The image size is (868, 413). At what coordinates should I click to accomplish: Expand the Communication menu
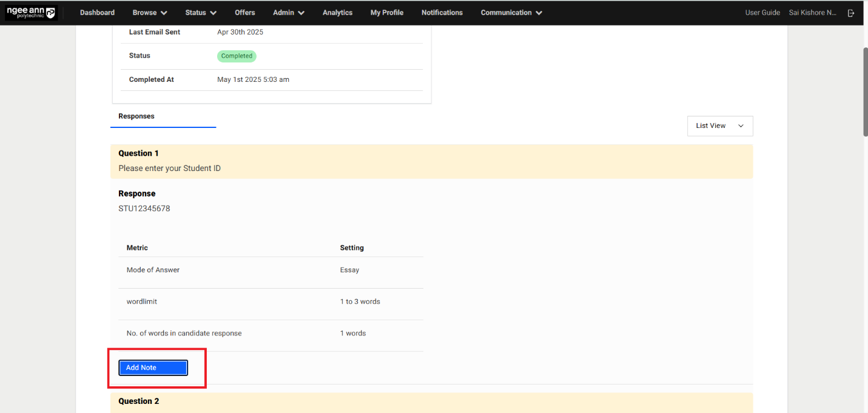(x=511, y=13)
